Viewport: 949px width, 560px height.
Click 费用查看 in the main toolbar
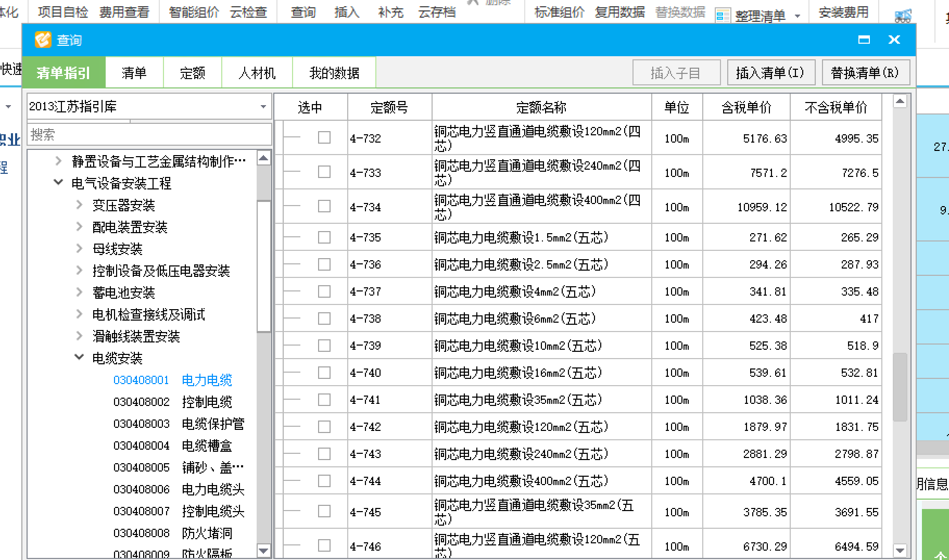click(124, 12)
